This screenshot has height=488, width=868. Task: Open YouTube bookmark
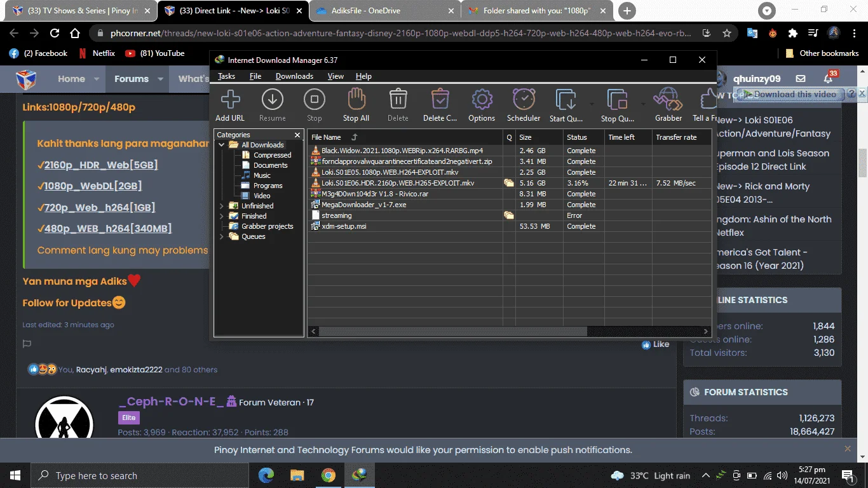pos(154,53)
